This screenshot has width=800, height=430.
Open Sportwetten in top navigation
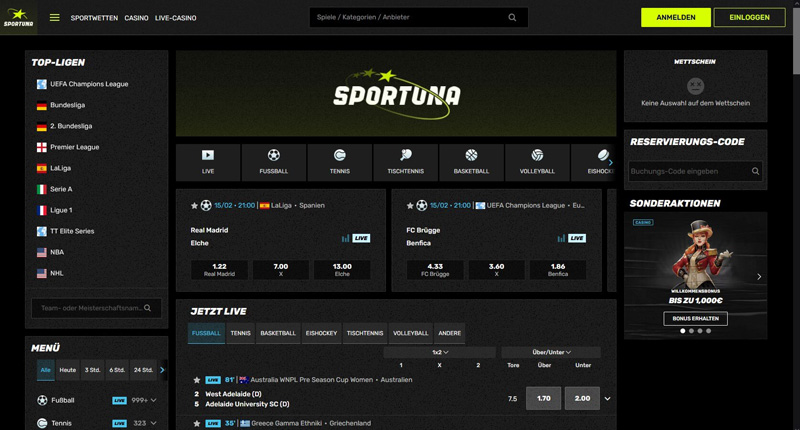click(x=94, y=18)
